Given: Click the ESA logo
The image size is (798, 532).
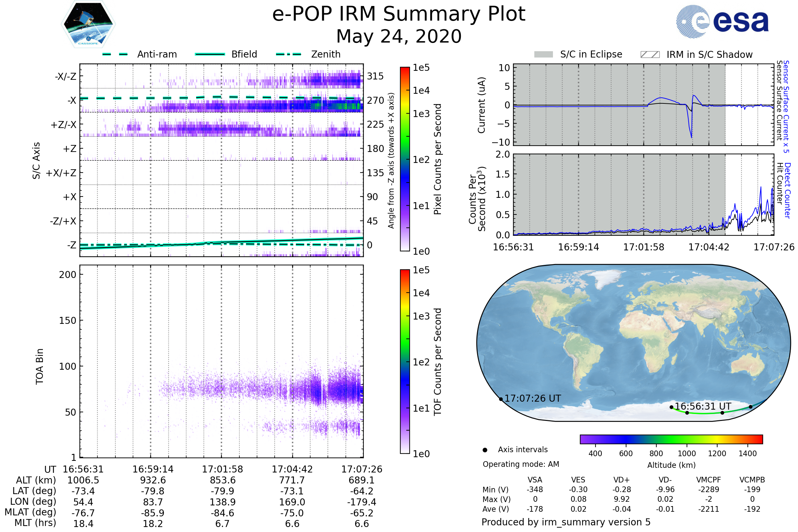Looking at the screenshot, I should tap(722, 21).
